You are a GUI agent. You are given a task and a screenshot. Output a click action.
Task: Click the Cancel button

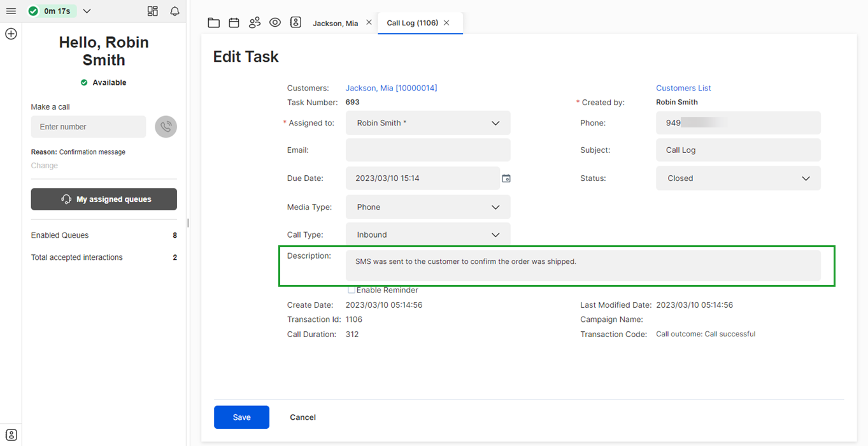[x=303, y=417]
